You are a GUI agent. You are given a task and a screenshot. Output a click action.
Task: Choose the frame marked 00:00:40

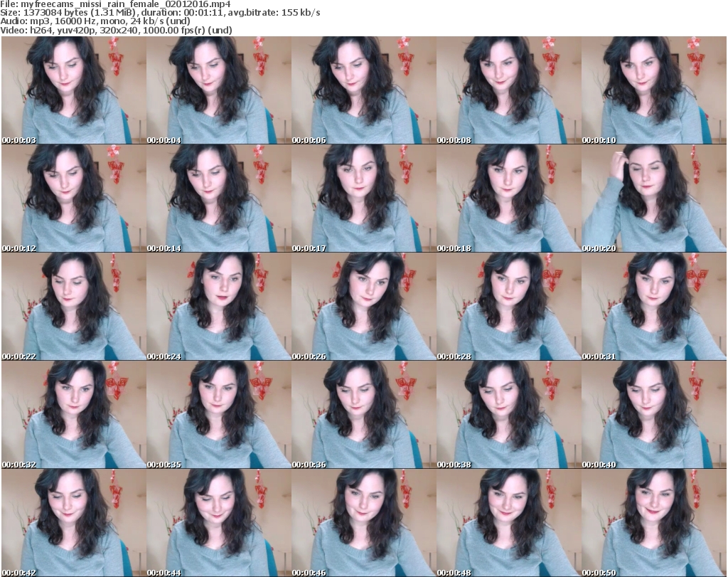tap(653, 414)
